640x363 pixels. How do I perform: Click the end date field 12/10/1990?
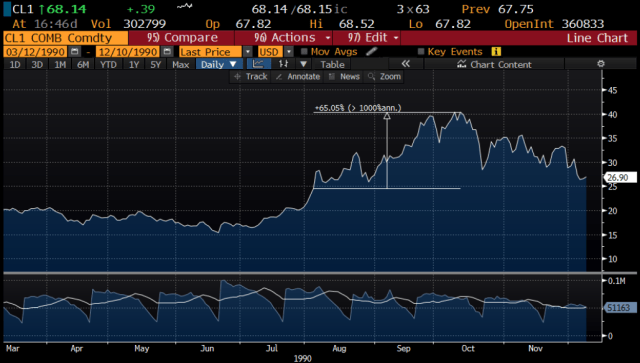[x=128, y=52]
